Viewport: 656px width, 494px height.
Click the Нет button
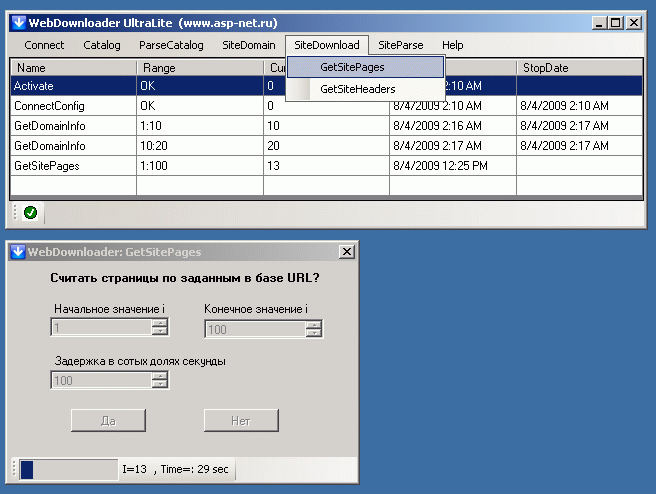point(241,420)
